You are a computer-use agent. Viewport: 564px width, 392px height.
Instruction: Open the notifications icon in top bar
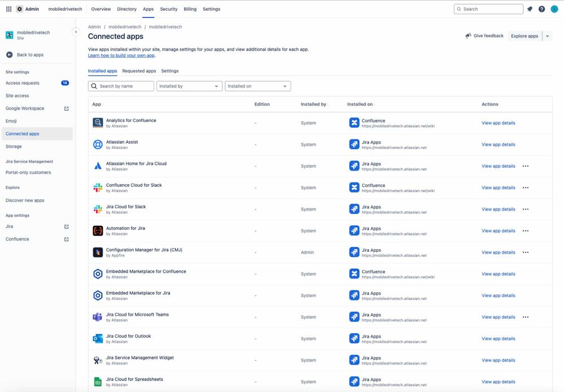530,9
